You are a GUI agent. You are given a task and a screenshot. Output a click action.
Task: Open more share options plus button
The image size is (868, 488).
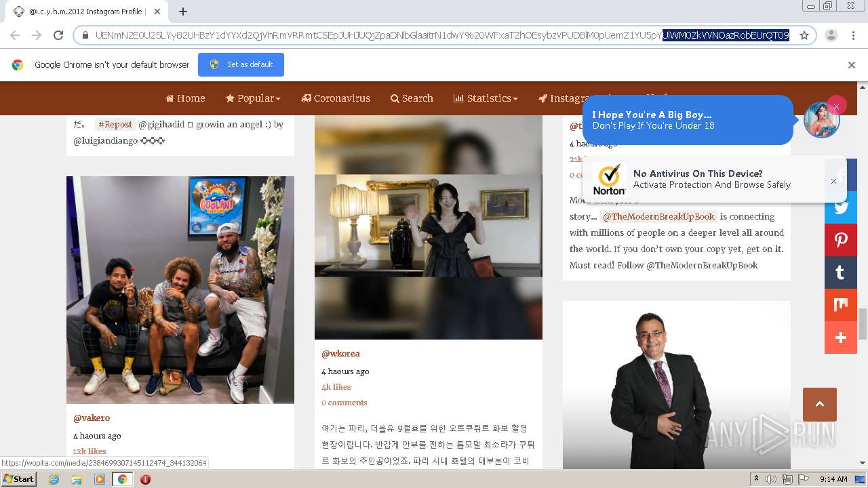pos(841,338)
